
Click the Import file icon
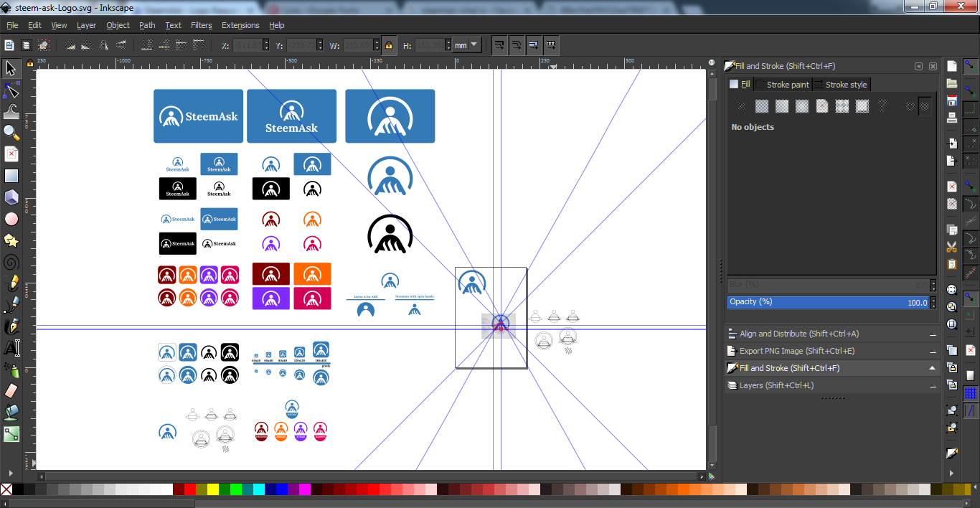click(952, 144)
